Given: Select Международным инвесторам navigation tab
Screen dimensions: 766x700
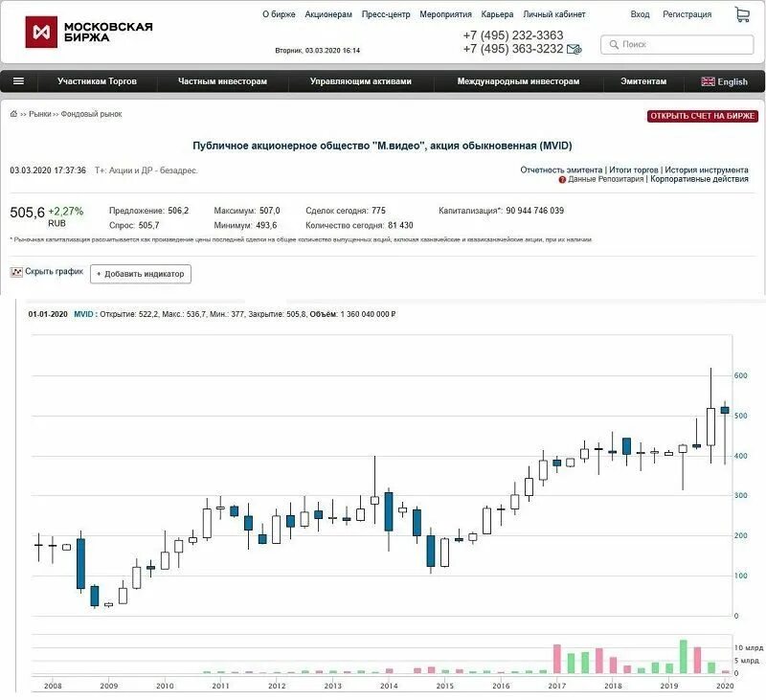Looking at the screenshot, I should pyautogui.click(x=518, y=81).
